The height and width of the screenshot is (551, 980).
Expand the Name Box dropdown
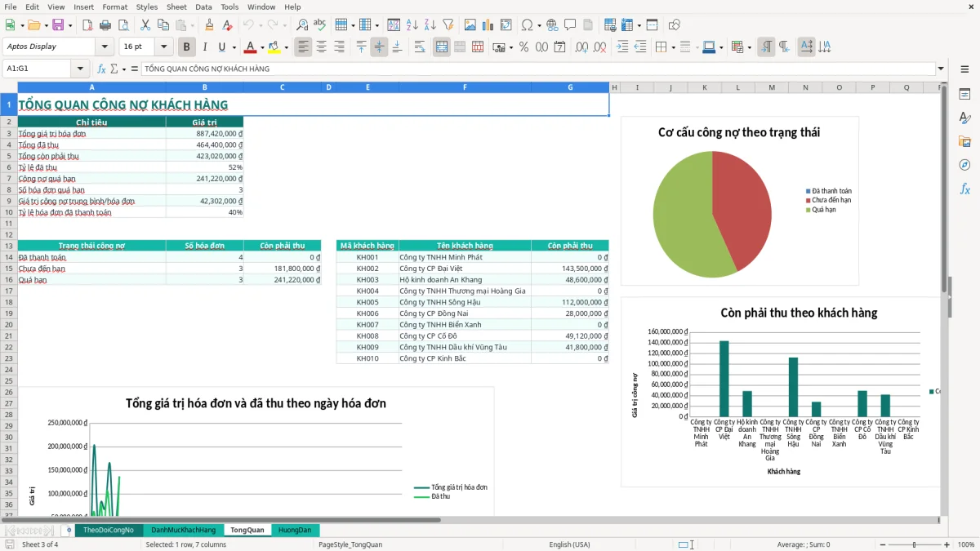click(x=80, y=69)
